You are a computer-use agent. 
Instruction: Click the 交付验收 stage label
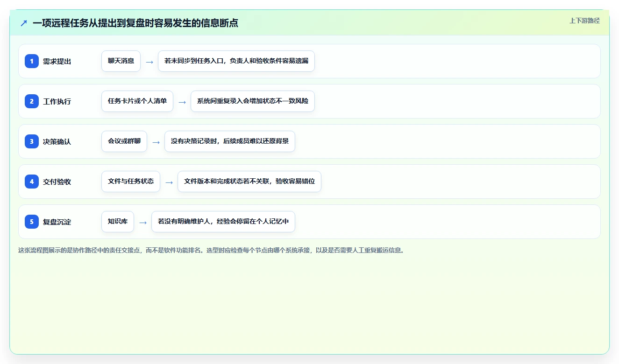click(57, 182)
